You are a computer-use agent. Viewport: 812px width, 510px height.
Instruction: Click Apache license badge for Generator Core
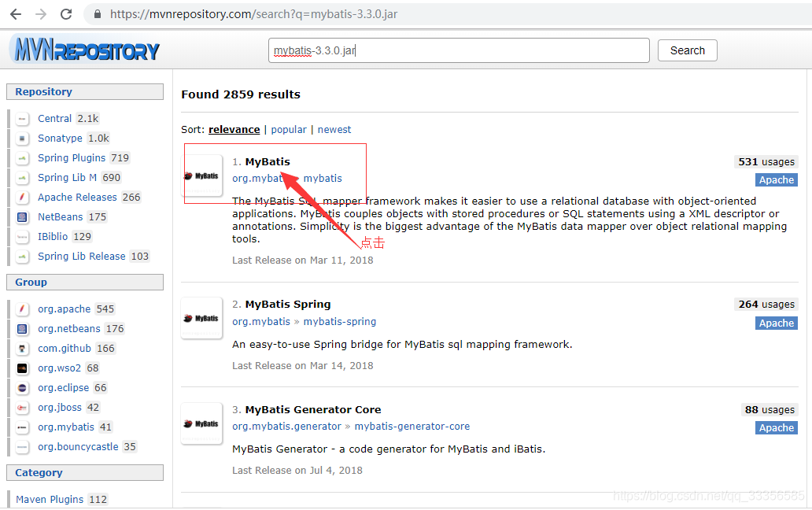[x=777, y=427]
